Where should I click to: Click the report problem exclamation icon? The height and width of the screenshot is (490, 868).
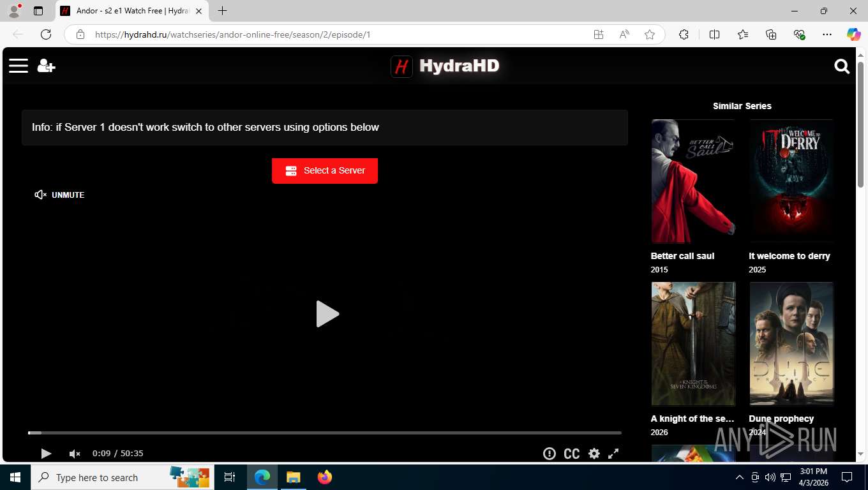(x=549, y=454)
